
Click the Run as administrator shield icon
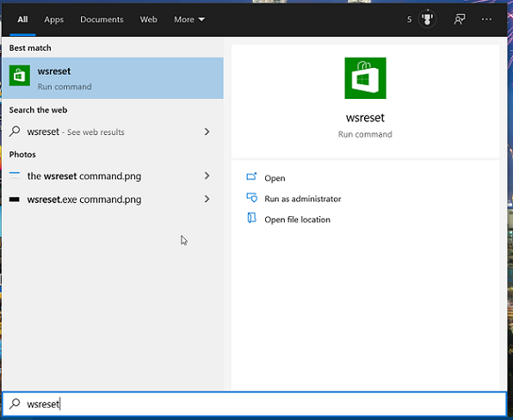251,198
